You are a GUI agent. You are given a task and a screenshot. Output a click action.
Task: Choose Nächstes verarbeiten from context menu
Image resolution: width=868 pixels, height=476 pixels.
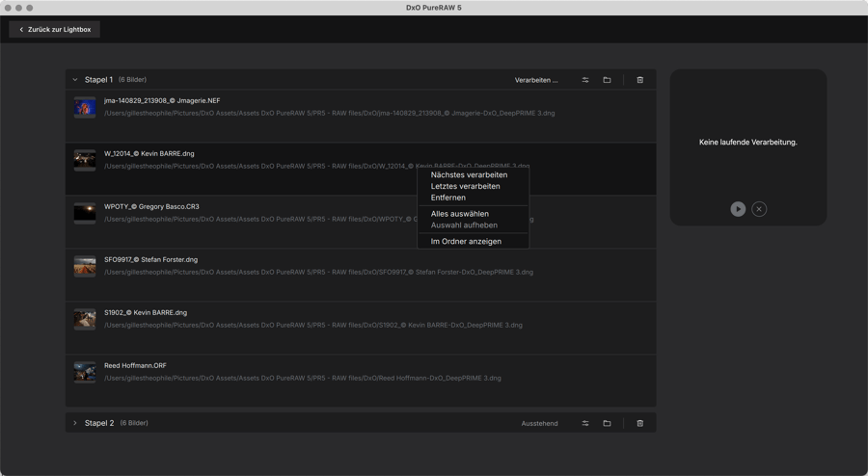point(469,174)
